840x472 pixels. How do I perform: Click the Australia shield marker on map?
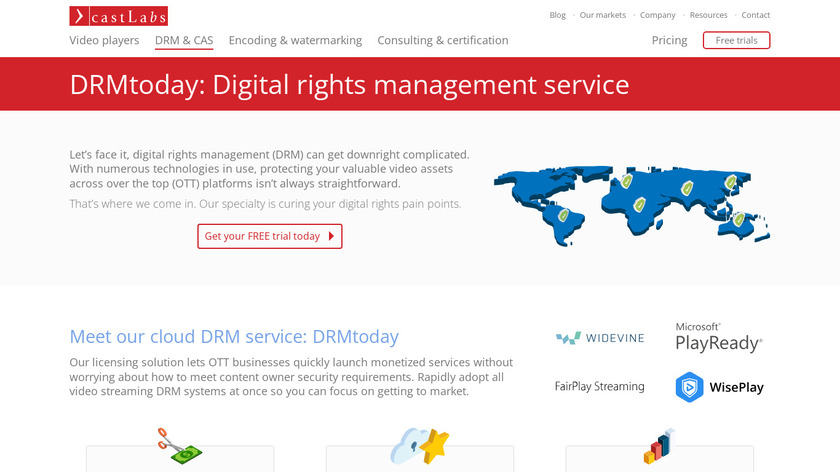coord(739,219)
